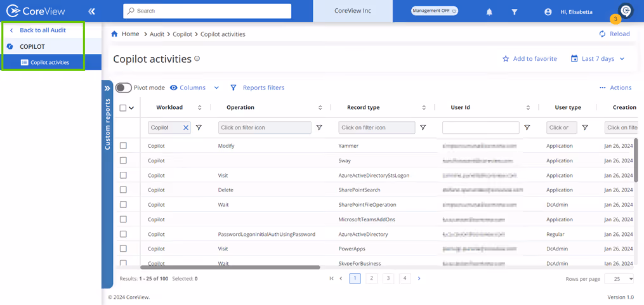Open the Rows per page dropdown
The image size is (644, 305).
[x=619, y=279]
